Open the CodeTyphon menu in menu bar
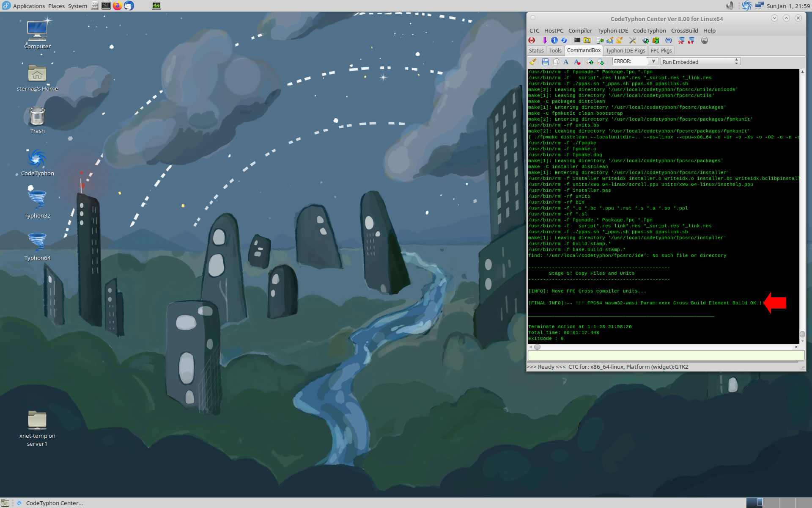 [x=649, y=30]
